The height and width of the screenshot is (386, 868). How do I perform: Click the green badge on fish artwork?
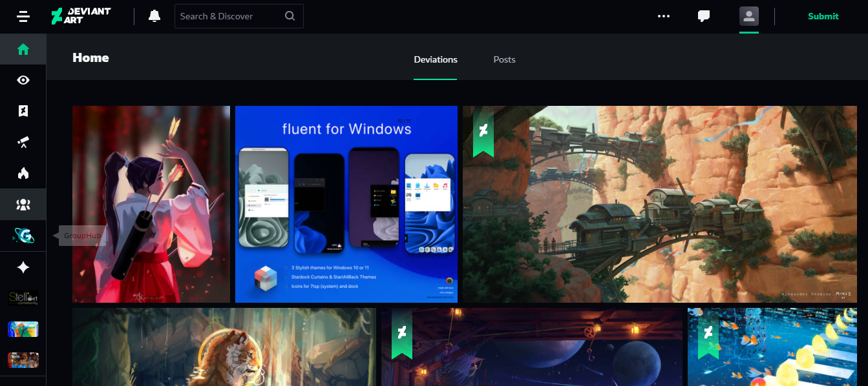click(x=708, y=333)
